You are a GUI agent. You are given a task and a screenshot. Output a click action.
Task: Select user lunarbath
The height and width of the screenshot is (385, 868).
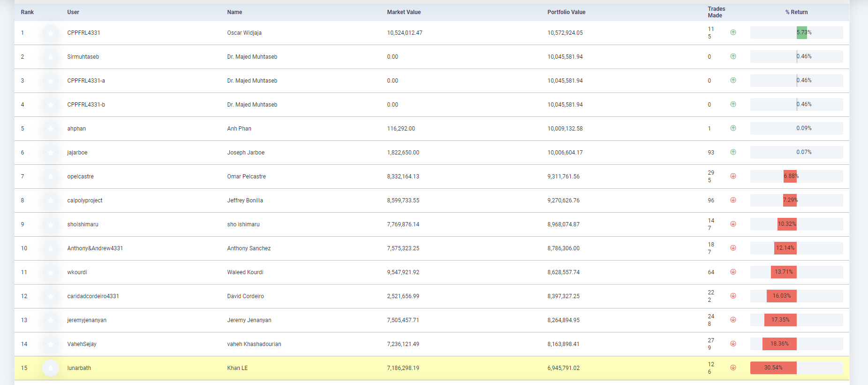point(79,368)
